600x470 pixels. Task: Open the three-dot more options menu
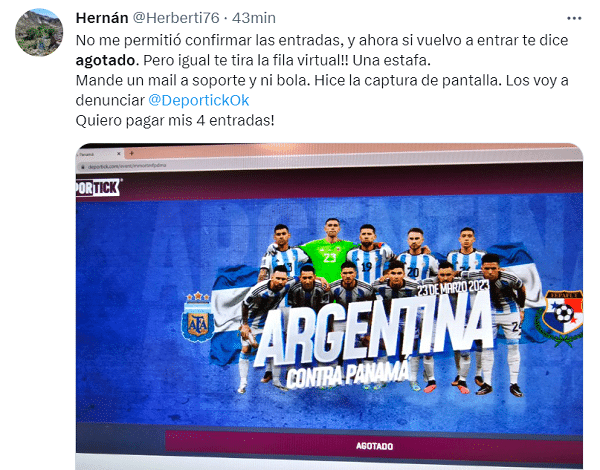click(x=574, y=18)
